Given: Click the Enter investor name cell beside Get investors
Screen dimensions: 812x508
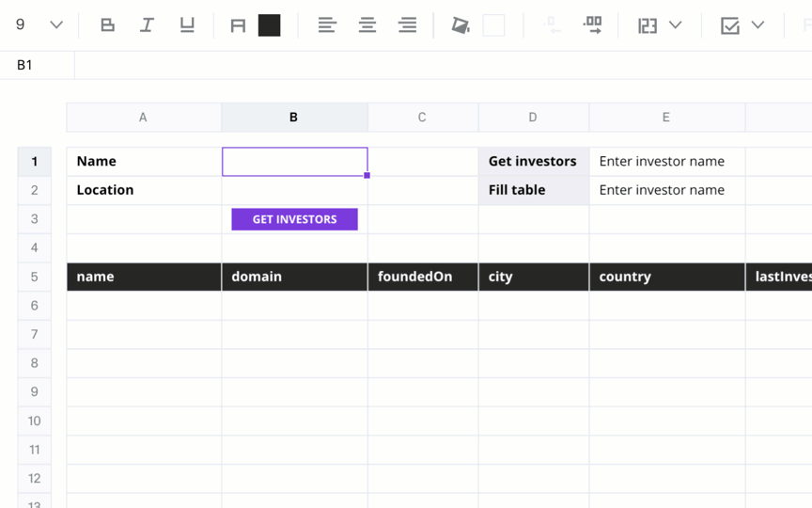Looking at the screenshot, I should [667, 161].
